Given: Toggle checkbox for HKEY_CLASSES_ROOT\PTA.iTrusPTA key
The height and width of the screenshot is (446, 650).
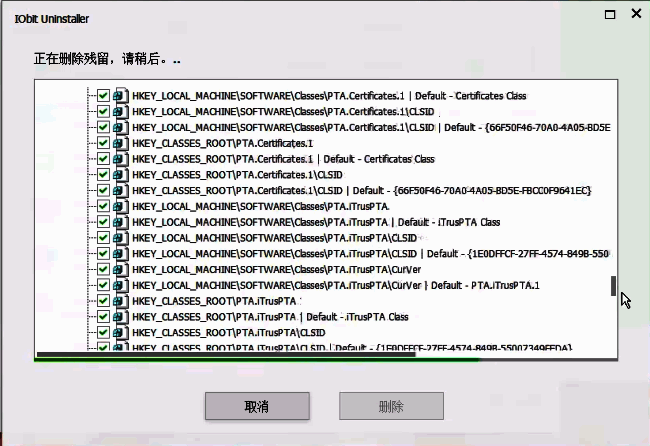Looking at the screenshot, I should 103,301.
